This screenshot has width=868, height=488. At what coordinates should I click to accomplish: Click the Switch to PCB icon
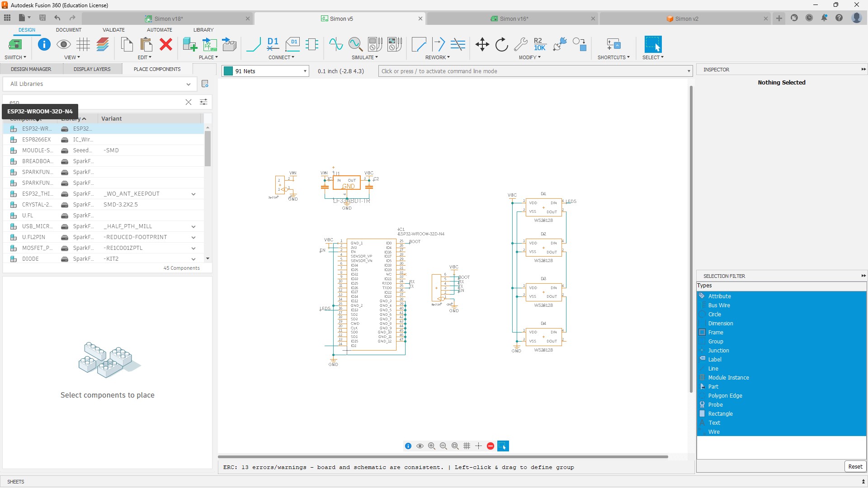point(15,44)
